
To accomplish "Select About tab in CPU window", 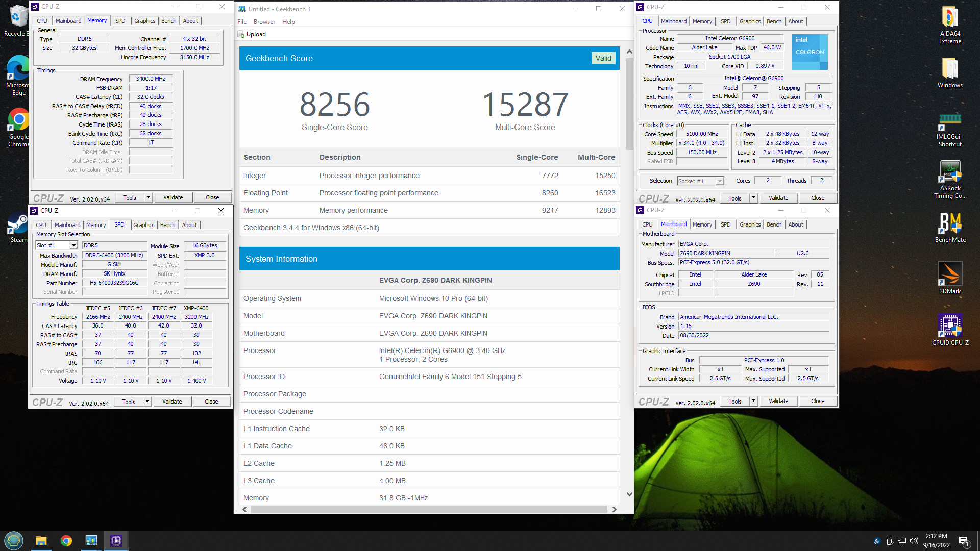I will pos(795,21).
